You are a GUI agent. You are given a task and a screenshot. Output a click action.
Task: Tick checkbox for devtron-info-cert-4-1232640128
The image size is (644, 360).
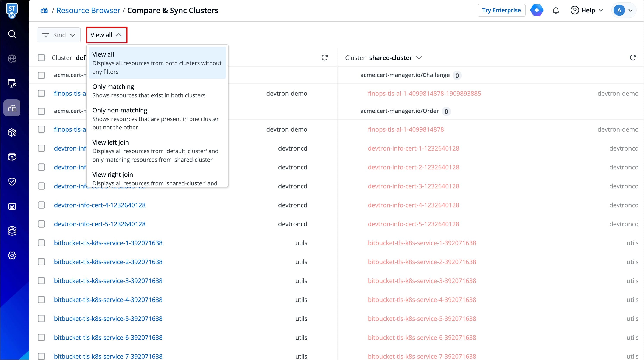pyautogui.click(x=41, y=205)
